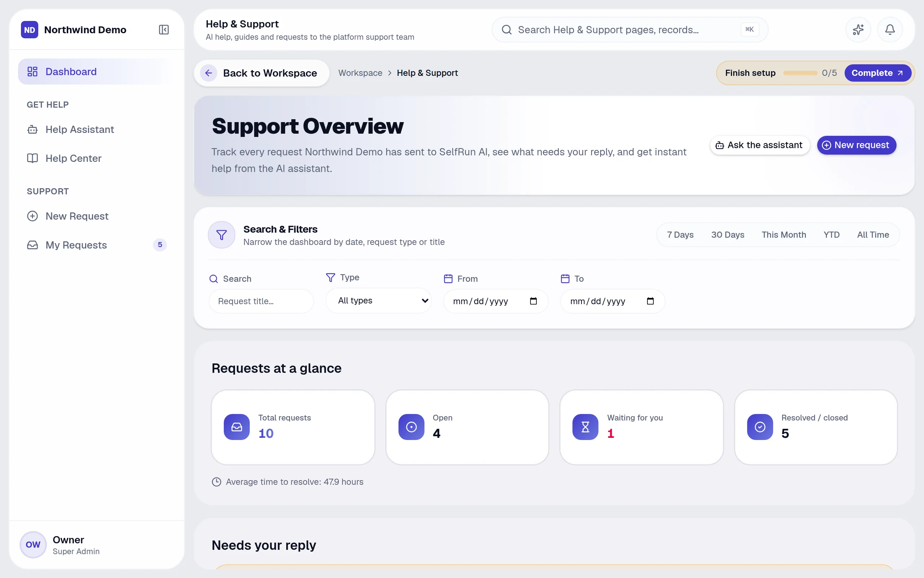
Task: Open New Request in the sidebar
Action: (x=97, y=216)
